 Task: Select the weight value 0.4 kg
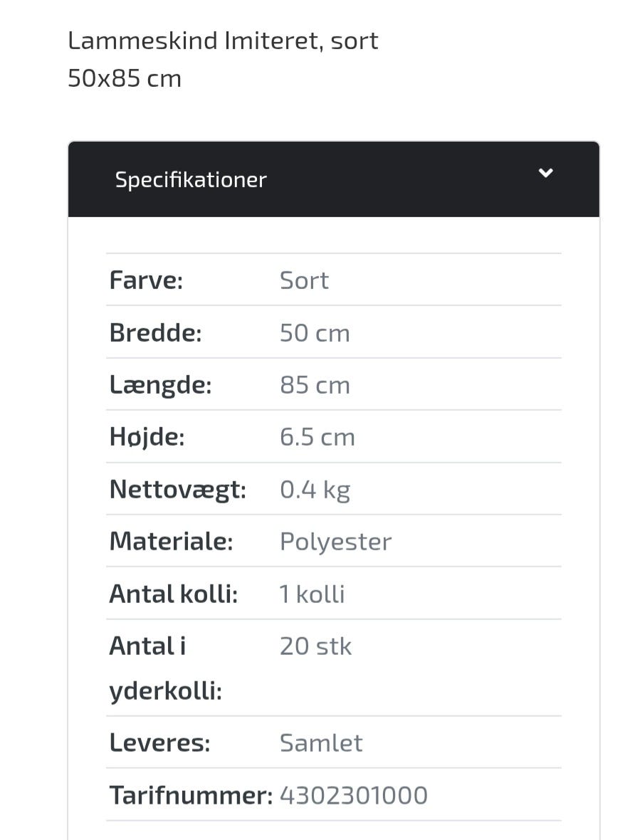tap(315, 490)
